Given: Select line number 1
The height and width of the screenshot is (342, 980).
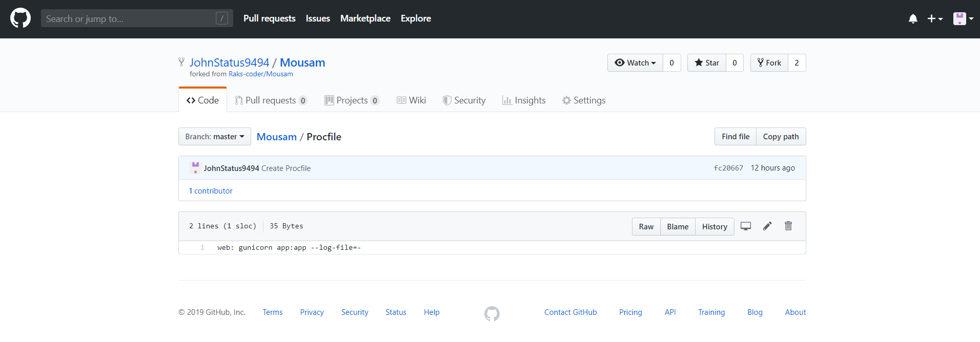Looking at the screenshot, I should (202, 248).
